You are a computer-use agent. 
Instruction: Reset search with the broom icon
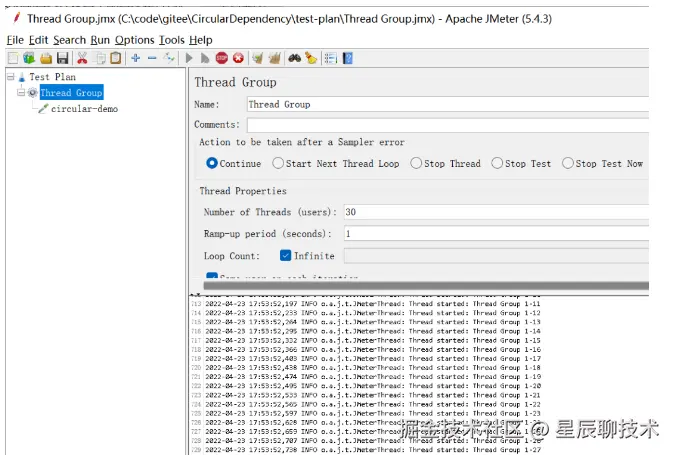311,58
